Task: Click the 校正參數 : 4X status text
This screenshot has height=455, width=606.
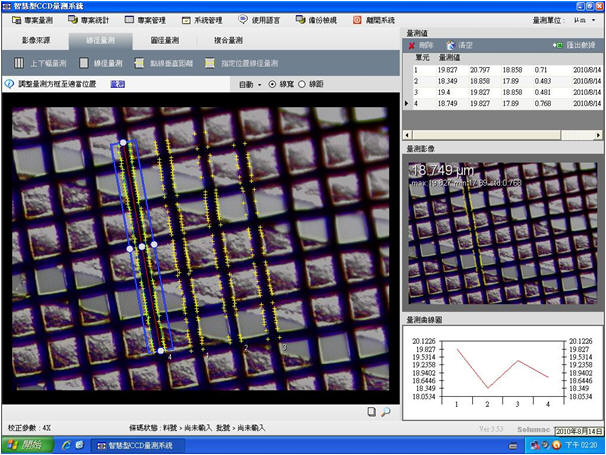Action: pos(29,428)
